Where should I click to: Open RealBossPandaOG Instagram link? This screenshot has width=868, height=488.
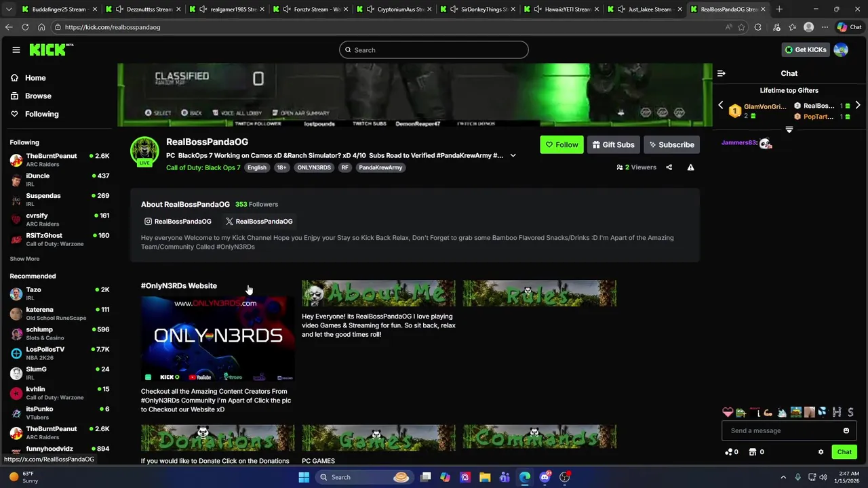tap(178, 222)
